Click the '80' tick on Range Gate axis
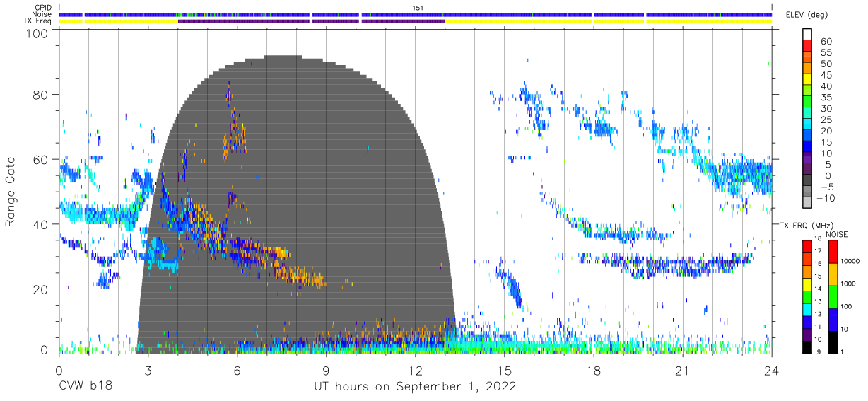This screenshot has width=868, height=401. (x=41, y=95)
